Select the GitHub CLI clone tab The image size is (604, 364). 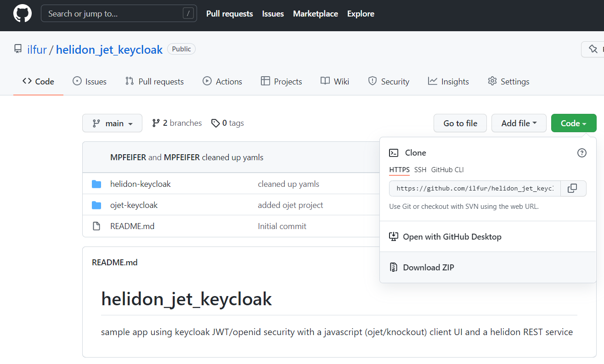click(447, 170)
